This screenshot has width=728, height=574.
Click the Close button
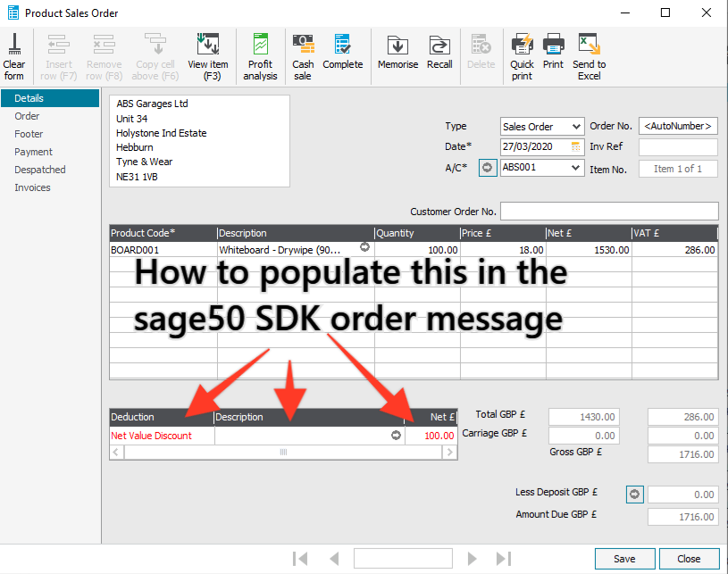click(689, 559)
